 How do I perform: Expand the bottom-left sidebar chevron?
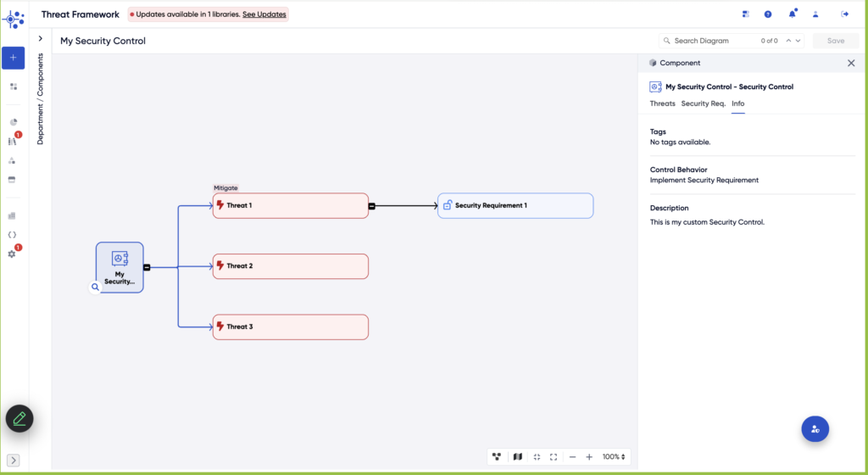[13, 461]
